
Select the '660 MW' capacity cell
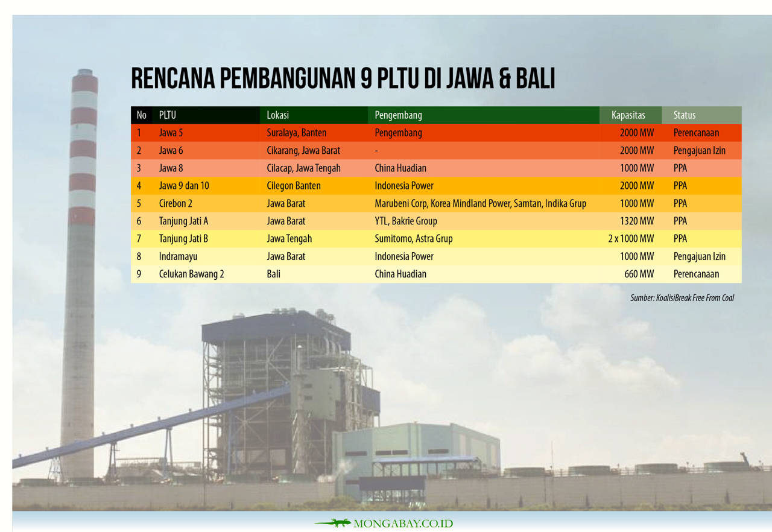[639, 274]
